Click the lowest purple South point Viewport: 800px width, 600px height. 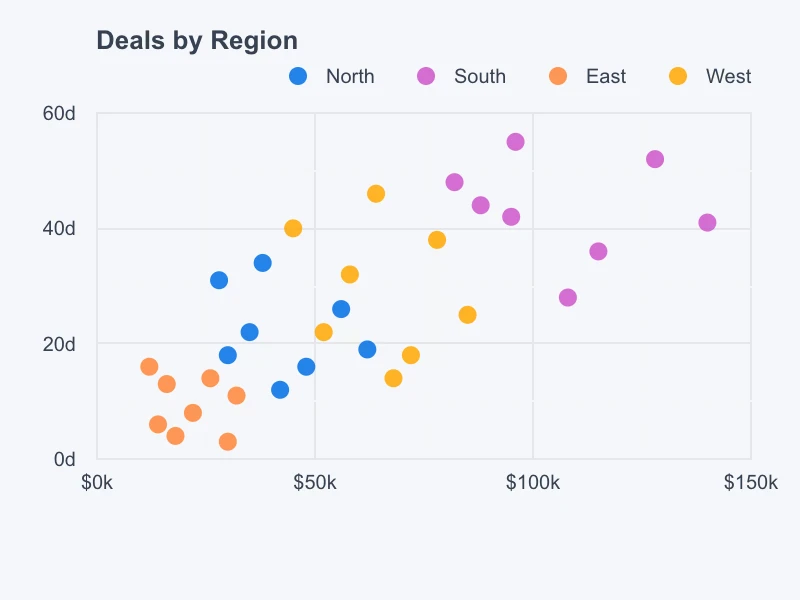pyautogui.click(x=568, y=297)
